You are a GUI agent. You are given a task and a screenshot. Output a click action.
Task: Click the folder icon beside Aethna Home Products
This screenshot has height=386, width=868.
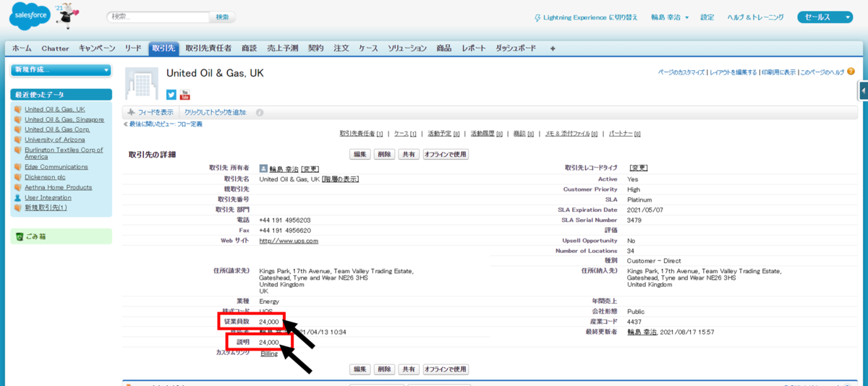coord(17,187)
